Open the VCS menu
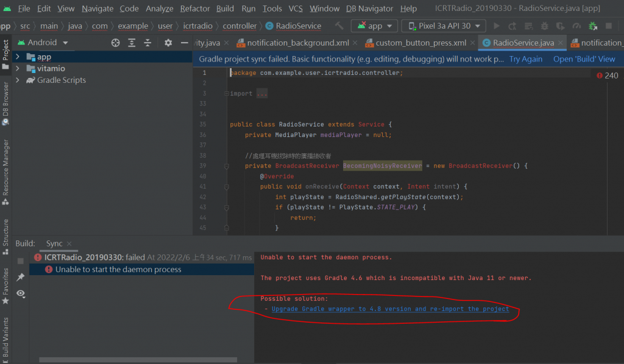Viewport: 624px width, 364px height. click(x=296, y=9)
